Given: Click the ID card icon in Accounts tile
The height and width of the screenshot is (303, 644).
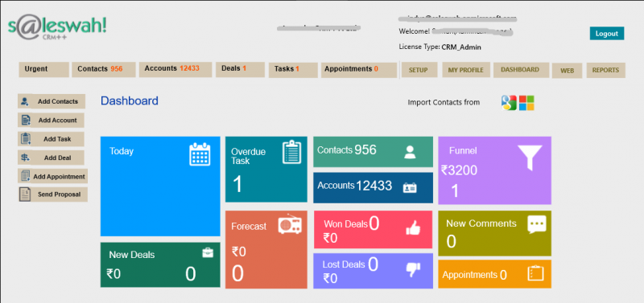Looking at the screenshot, I should point(410,187).
